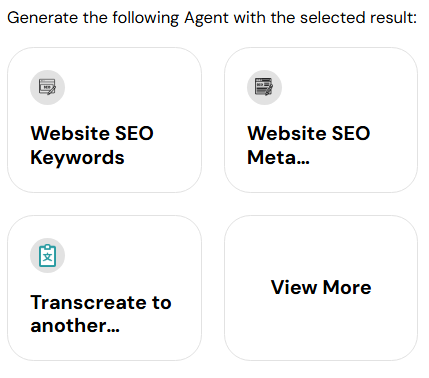Click the 'Website SEO Keywords' title text

92,145
